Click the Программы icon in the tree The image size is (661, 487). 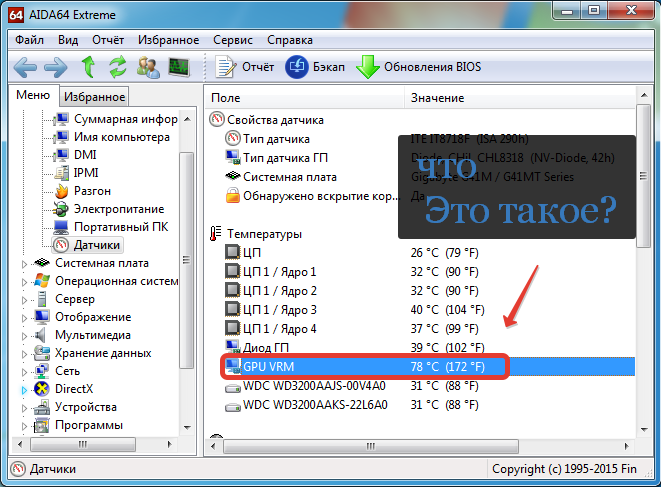pyautogui.click(x=42, y=425)
